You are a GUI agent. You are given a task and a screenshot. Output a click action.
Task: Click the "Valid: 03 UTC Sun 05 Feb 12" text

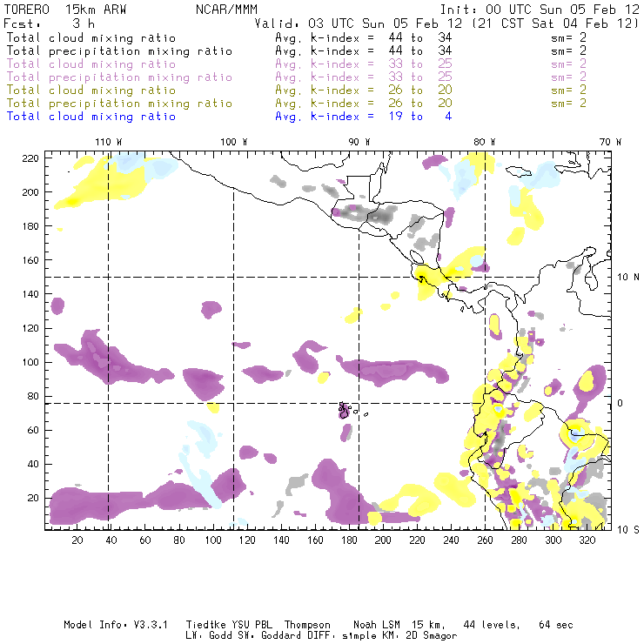pos(359,23)
